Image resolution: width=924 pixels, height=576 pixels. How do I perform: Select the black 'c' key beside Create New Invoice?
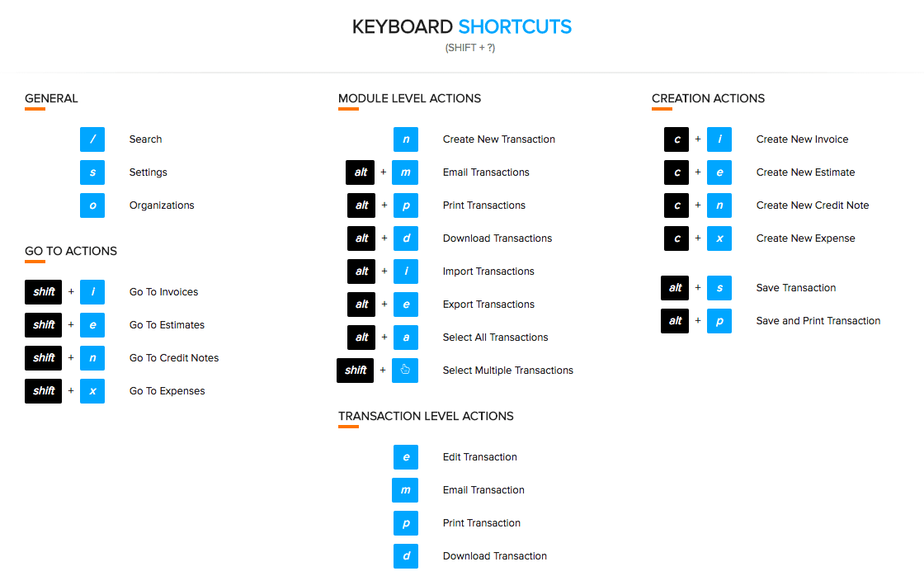676,139
